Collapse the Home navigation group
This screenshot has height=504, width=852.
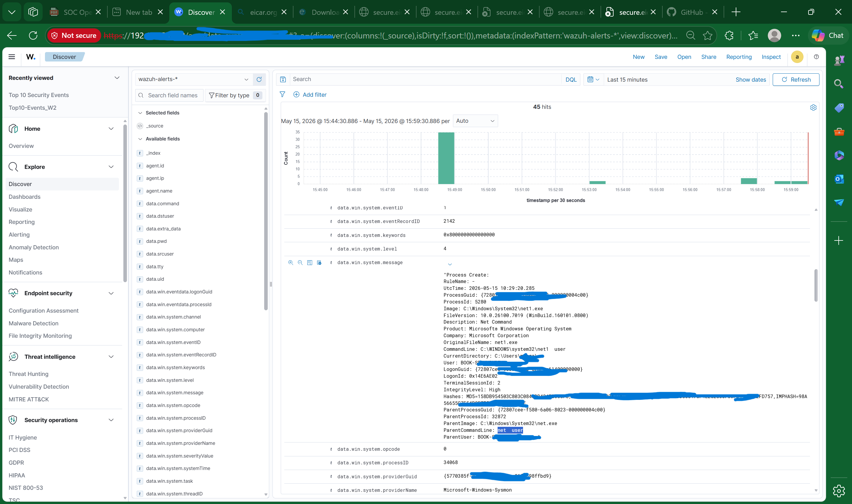[111, 129]
